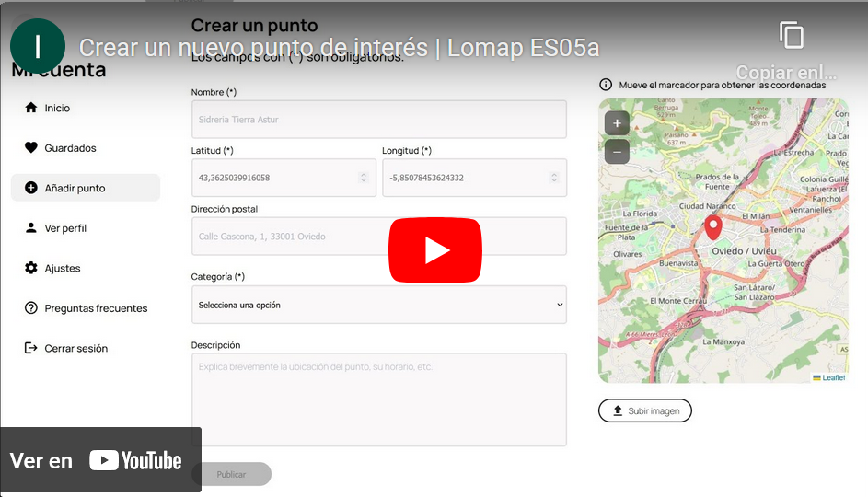Click Copiar enl... text label

(786, 73)
